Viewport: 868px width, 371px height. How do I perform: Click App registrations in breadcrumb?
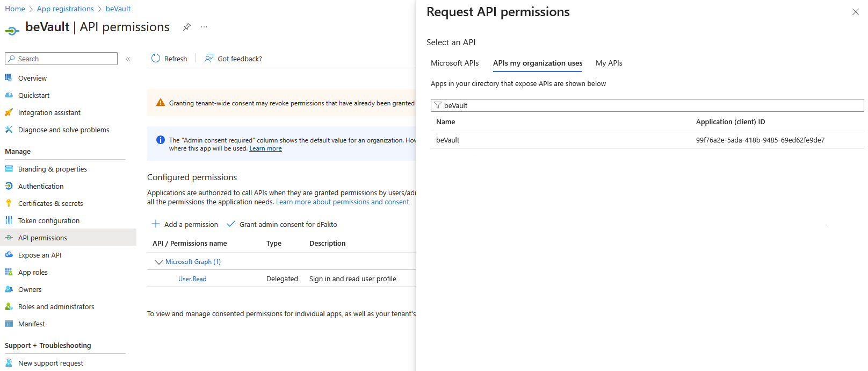(x=65, y=9)
